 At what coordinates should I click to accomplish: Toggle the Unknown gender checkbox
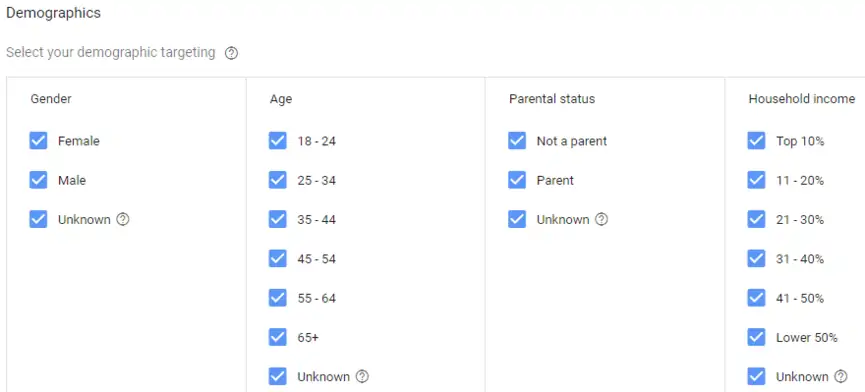[x=38, y=219]
